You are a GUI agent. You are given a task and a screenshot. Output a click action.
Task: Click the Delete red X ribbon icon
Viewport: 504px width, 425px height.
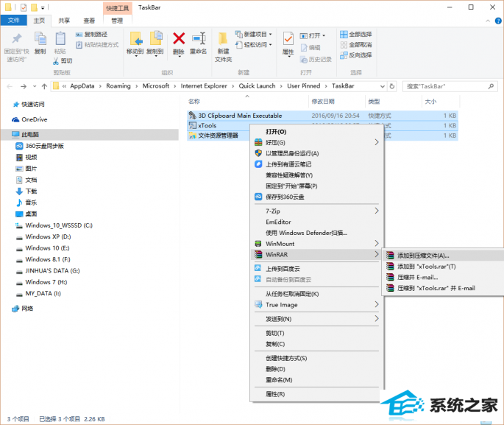tap(179, 39)
